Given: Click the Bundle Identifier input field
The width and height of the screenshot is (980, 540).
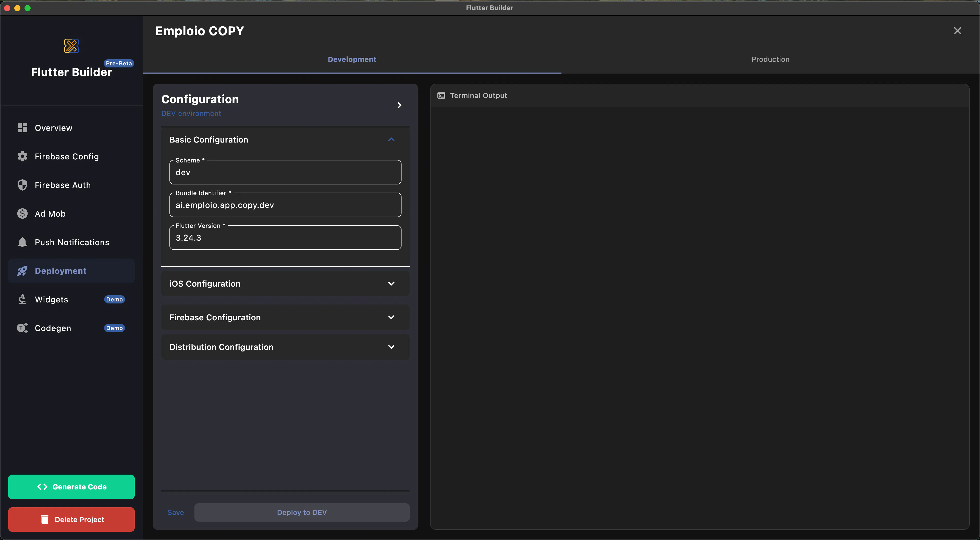Looking at the screenshot, I should 285,205.
